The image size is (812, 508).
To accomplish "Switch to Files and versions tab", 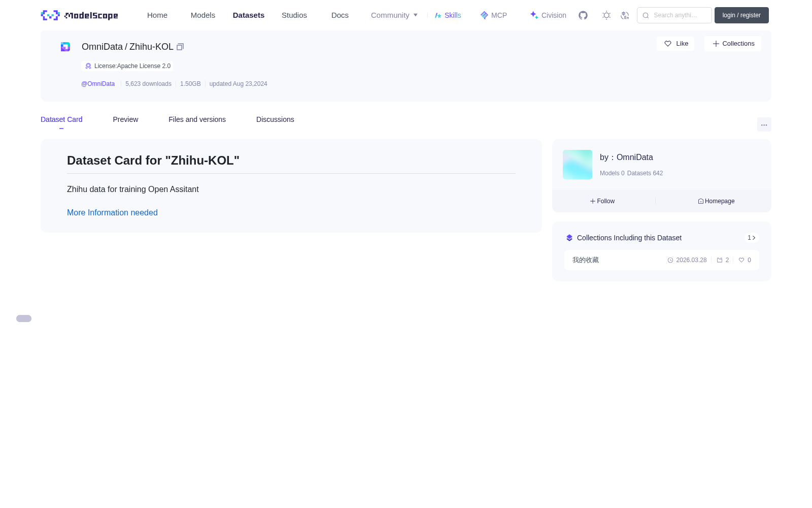I will (197, 119).
